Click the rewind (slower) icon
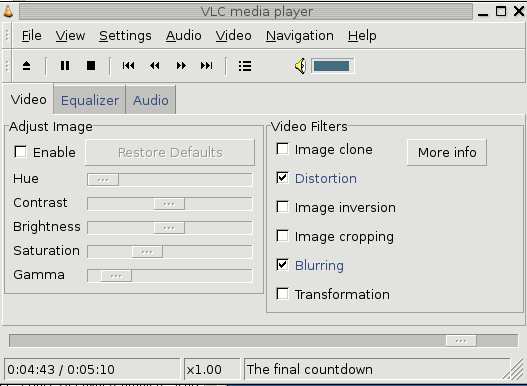Screen dimensions: 527x386 pyautogui.click(x=155, y=66)
